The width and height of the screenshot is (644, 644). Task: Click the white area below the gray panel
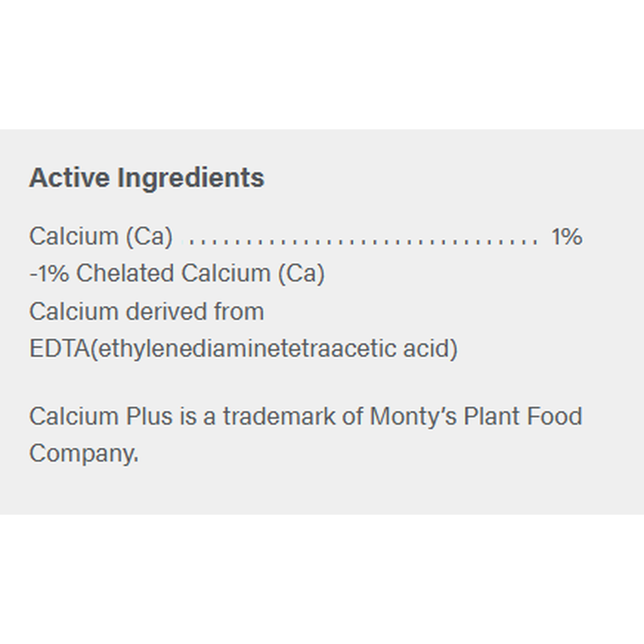[322, 580]
